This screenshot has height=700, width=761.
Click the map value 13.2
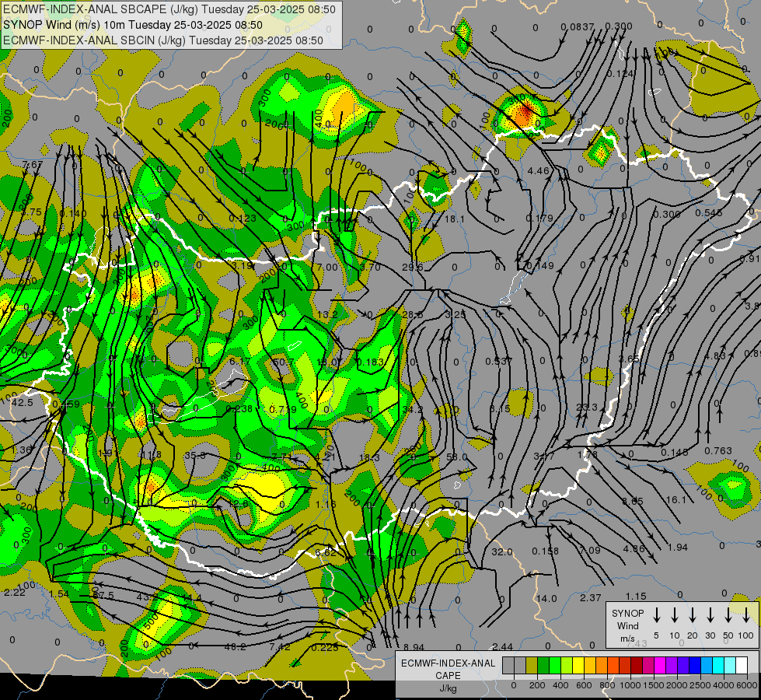[x=327, y=315]
